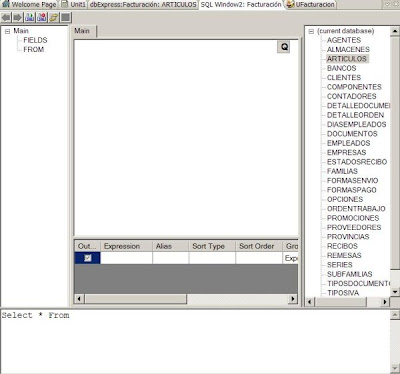This screenshot has width=400, height=374.
Task: Click into the SQL text editor area
Action: 195,342
